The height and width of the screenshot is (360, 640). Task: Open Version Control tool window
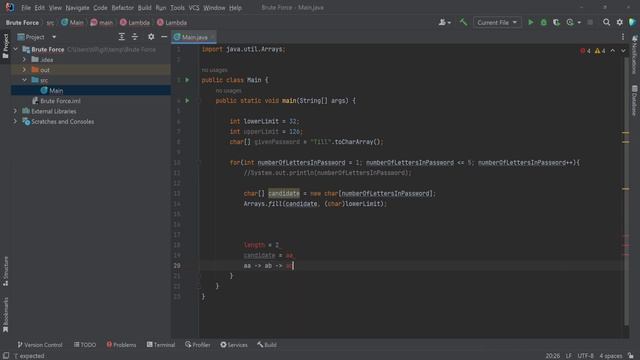point(40,345)
